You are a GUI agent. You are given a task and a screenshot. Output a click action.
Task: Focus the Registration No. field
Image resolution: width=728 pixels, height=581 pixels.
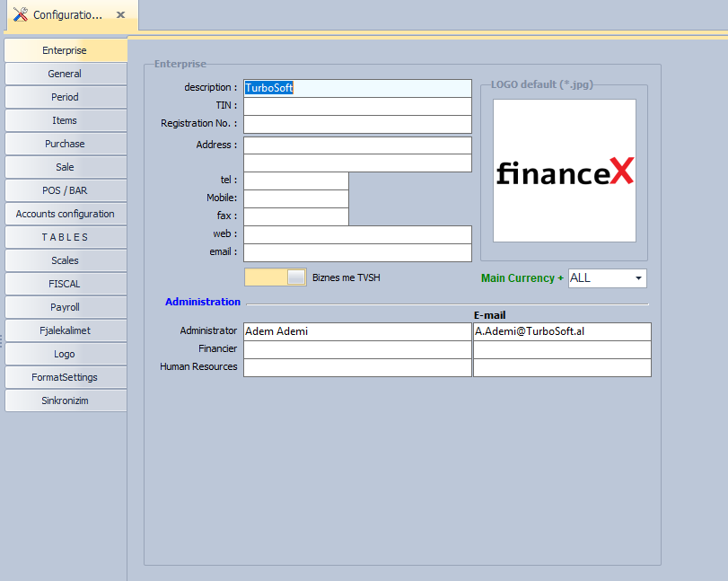pos(357,124)
